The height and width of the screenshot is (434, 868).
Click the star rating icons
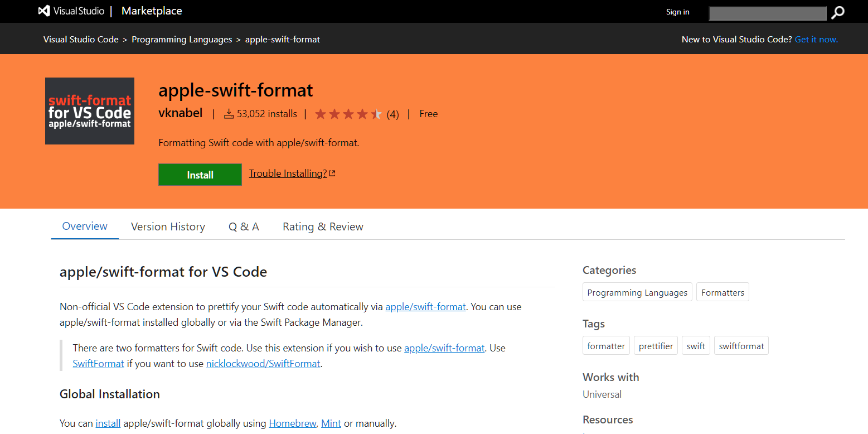pos(348,114)
